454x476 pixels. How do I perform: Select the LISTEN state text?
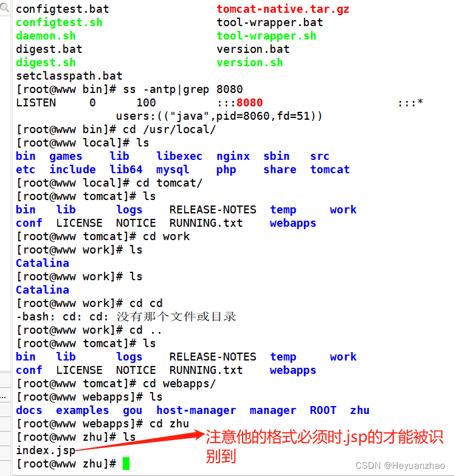36,103
